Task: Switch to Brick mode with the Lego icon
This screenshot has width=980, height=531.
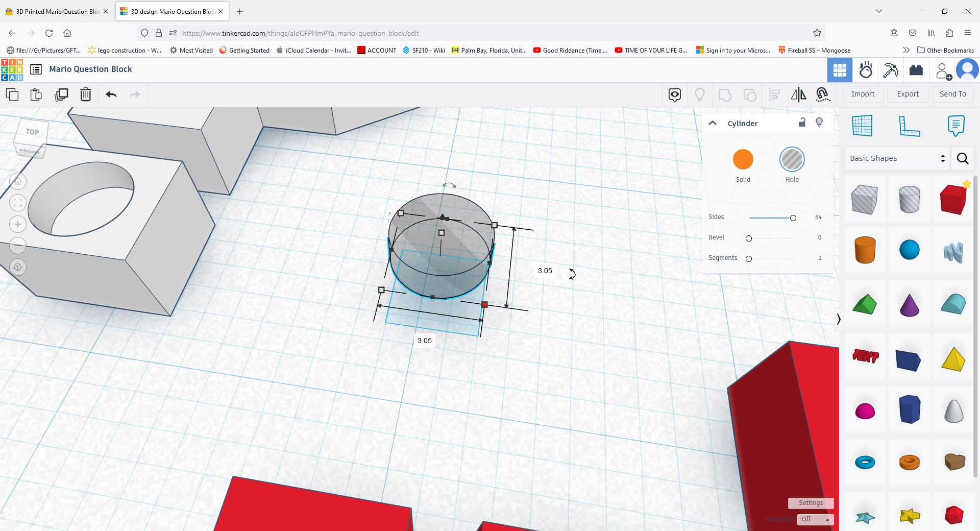Action: (916, 70)
